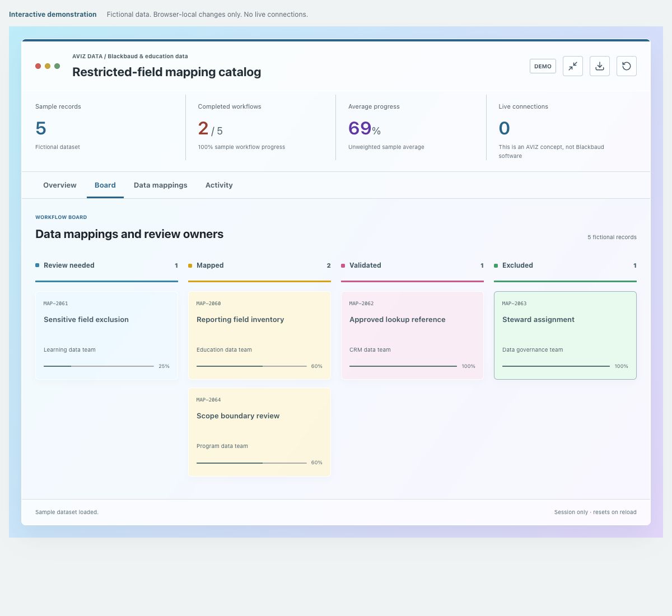Open the Sensitive field exclusion card
Viewport: 672px width, 616px height.
click(106, 335)
